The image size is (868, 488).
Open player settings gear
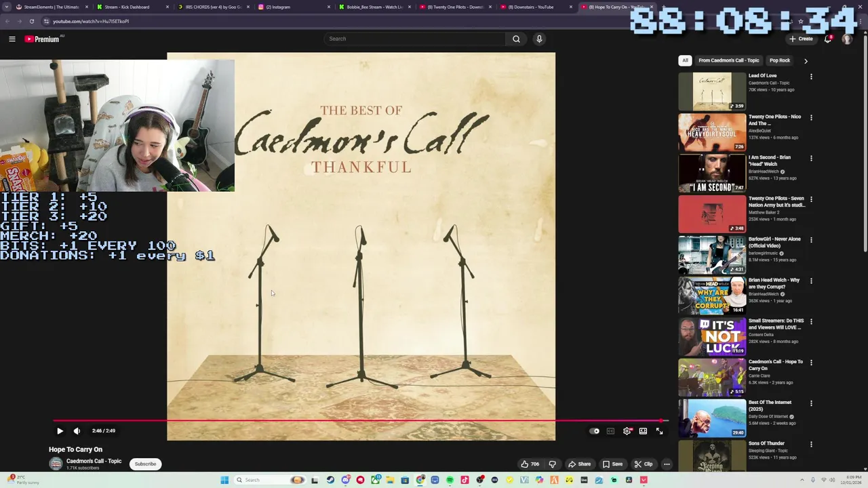tap(627, 431)
